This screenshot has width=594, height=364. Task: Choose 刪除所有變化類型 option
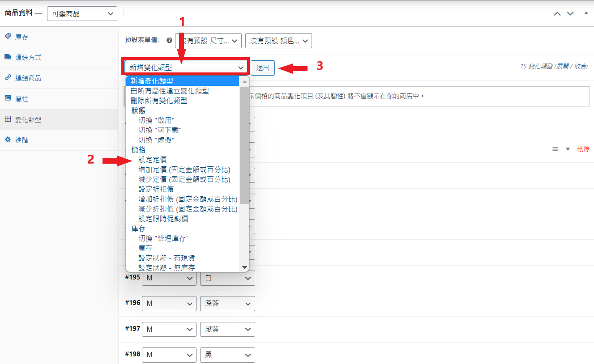coord(183,101)
